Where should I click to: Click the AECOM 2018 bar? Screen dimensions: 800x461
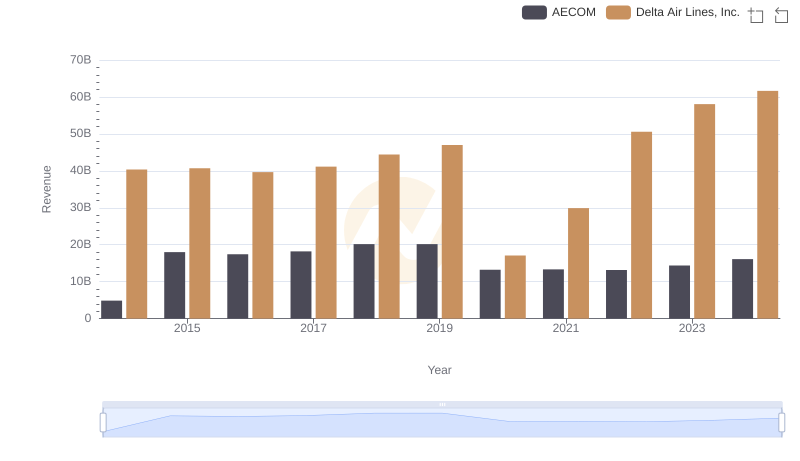(x=364, y=281)
